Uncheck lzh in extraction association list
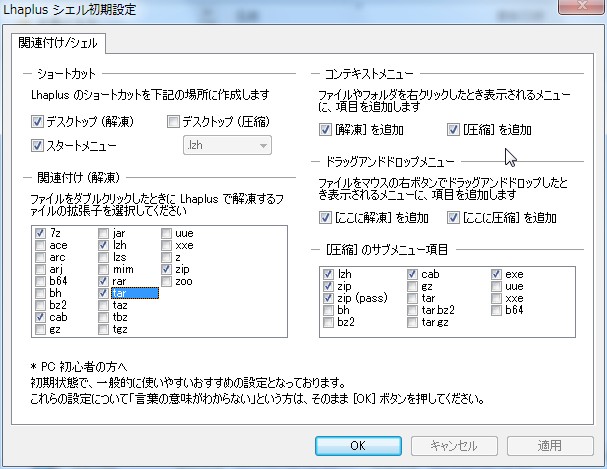Screen dimensions: 607x469 [103, 245]
